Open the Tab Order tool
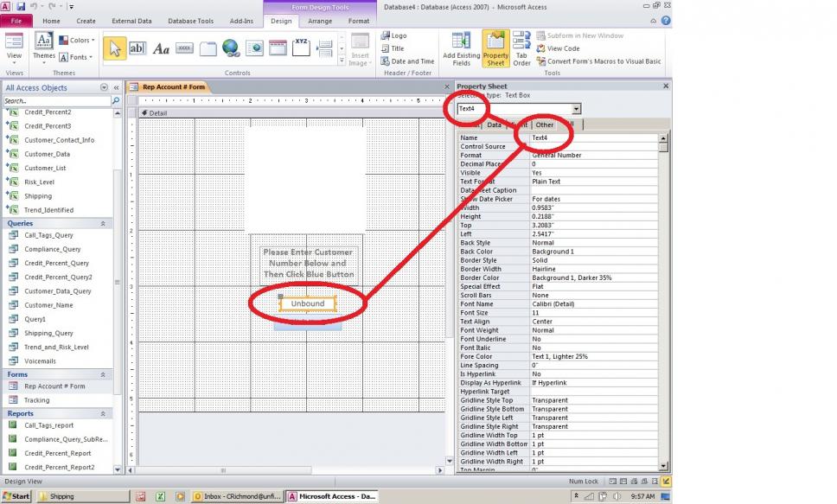The width and height of the screenshot is (837, 504). pos(521,49)
